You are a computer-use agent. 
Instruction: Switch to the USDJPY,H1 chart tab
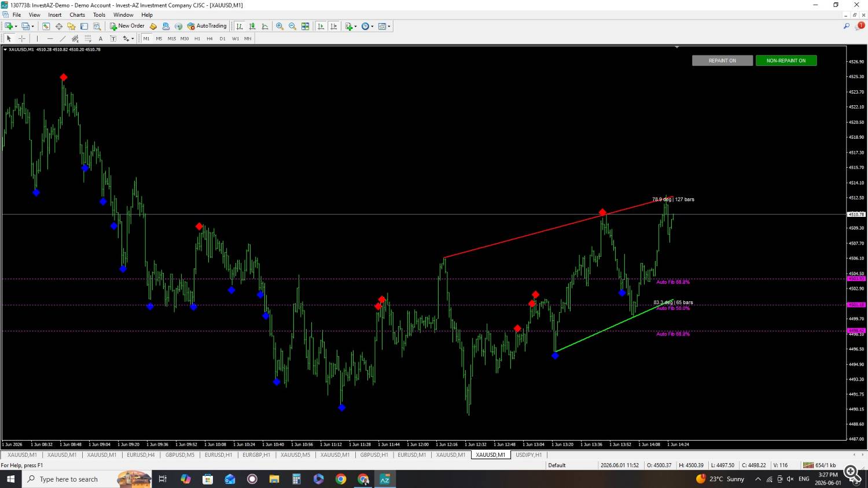tap(529, 455)
